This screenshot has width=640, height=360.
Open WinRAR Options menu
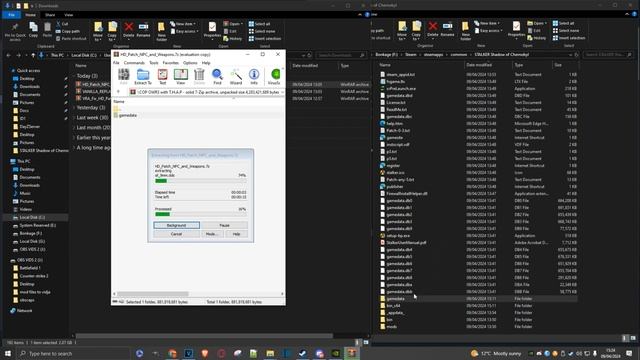[190, 63]
